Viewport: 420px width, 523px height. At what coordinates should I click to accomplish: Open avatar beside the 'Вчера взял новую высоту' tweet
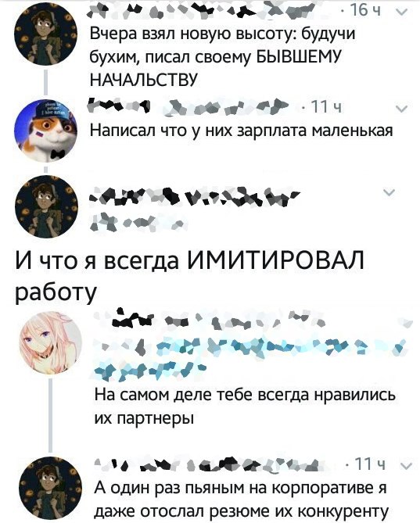pos(45,34)
